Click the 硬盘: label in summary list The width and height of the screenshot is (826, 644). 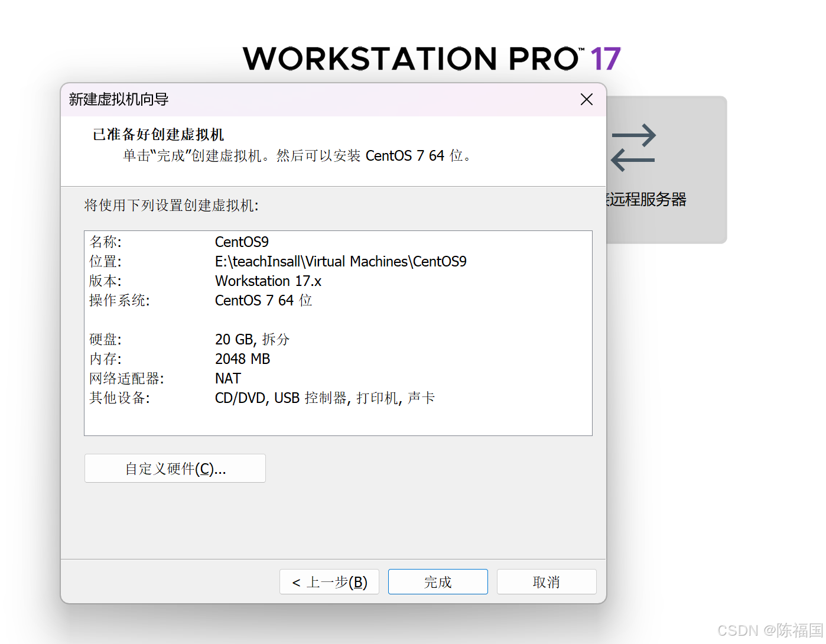105,339
